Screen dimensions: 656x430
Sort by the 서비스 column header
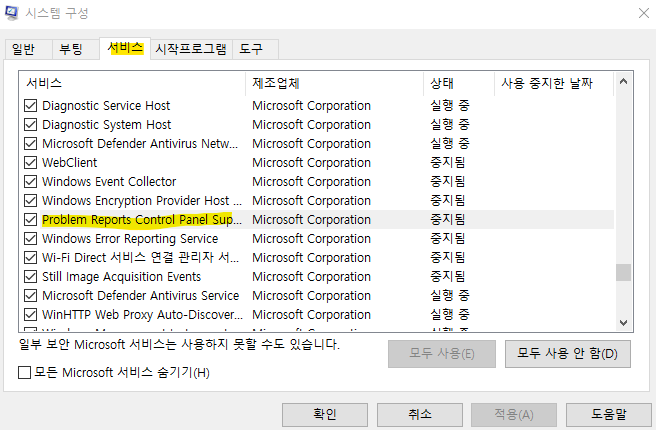[132, 83]
